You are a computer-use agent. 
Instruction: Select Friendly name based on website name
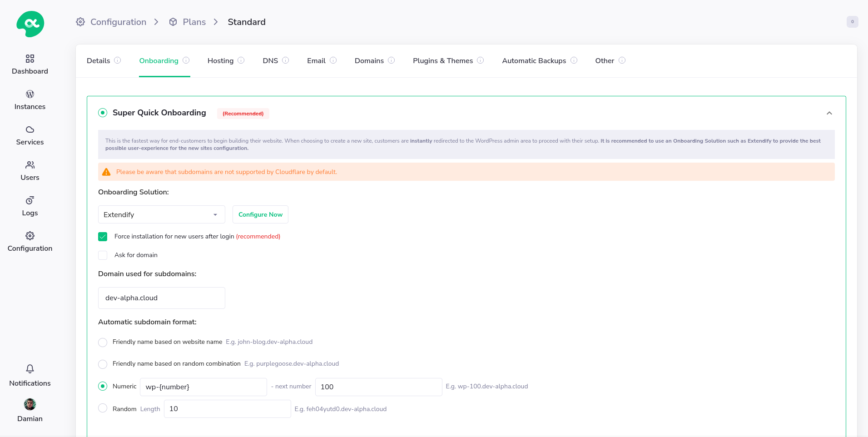pos(103,343)
